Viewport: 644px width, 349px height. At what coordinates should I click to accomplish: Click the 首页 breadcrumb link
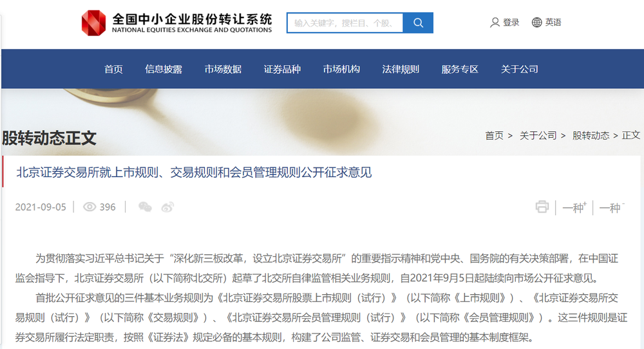(494, 135)
